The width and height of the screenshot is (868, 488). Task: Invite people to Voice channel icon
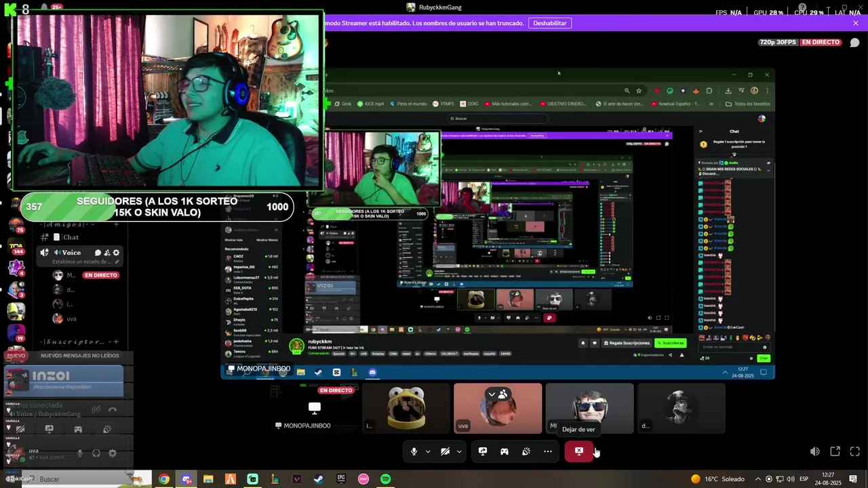(107, 253)
